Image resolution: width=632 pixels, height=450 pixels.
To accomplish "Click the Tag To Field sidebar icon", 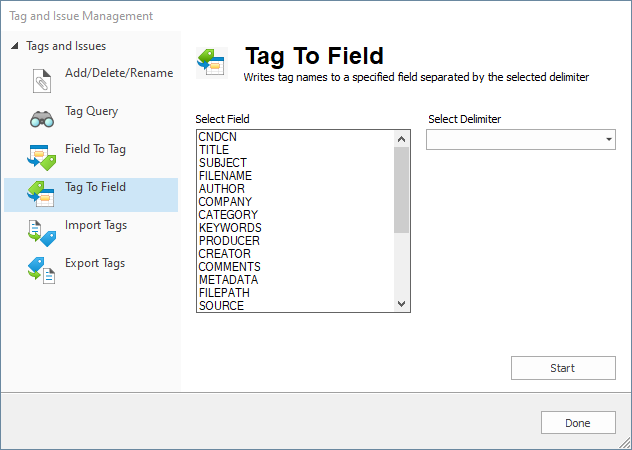I will 42,194.
